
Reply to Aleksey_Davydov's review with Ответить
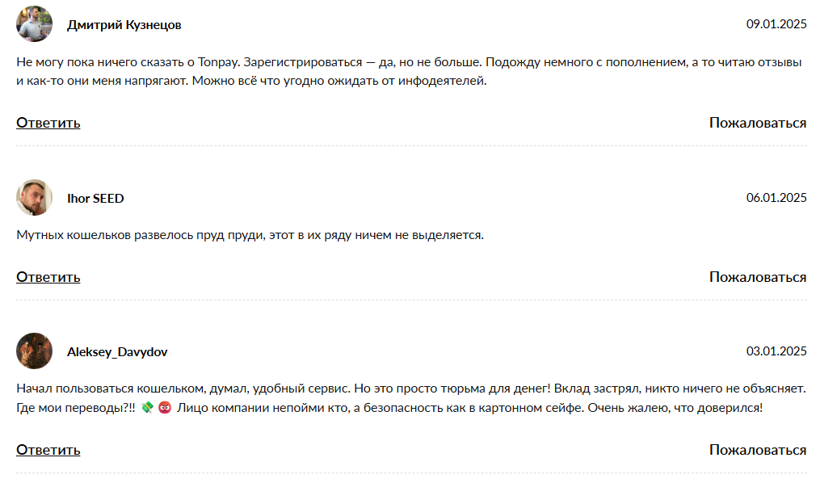[x=48, y=450]
